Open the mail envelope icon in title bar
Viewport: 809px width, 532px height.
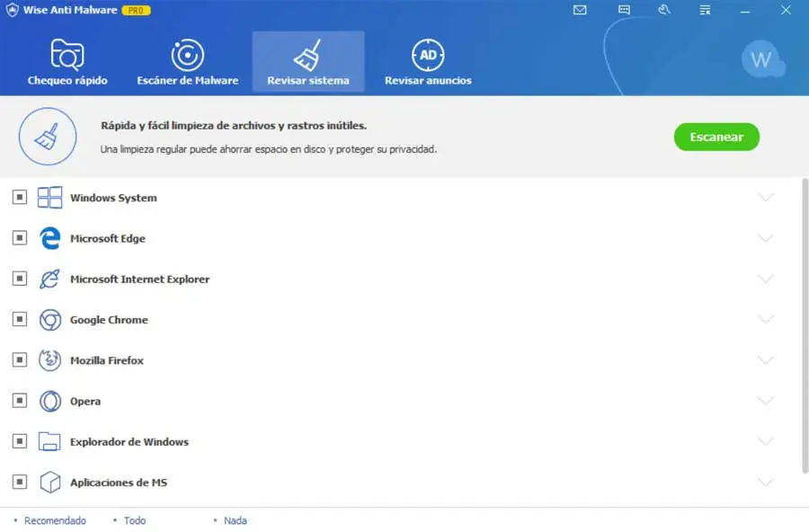point(580,10)
